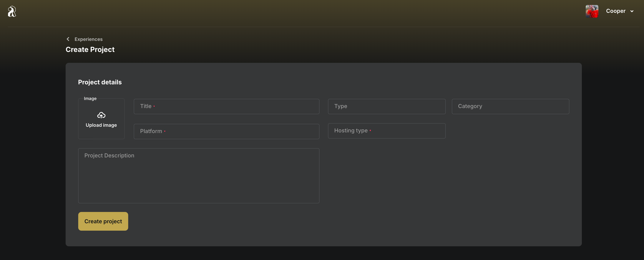Focus the Title input field
644x260 pixels.
pyautogui.click(x=226, y=106)
